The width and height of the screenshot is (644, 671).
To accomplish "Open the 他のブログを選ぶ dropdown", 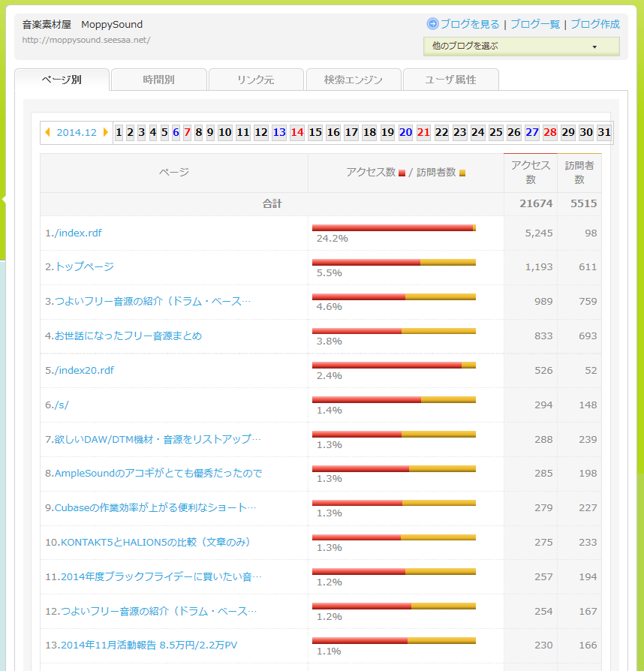I will pyautogui.click(x=521, y=47).
